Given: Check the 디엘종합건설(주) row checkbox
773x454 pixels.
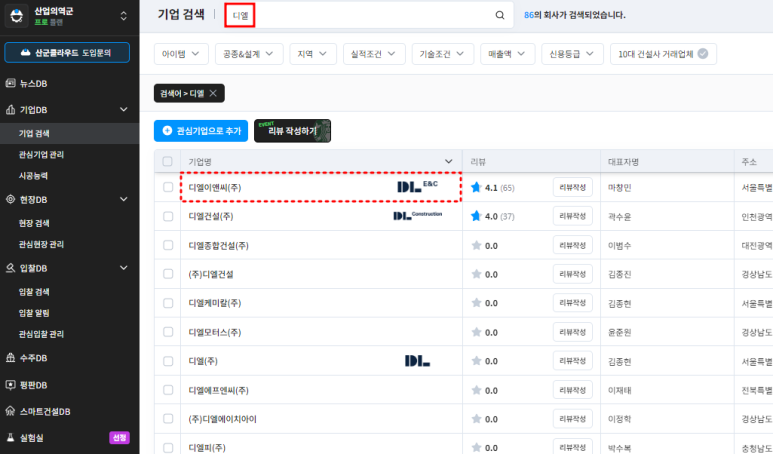Looking at the screenshot, I should point(168,245).
